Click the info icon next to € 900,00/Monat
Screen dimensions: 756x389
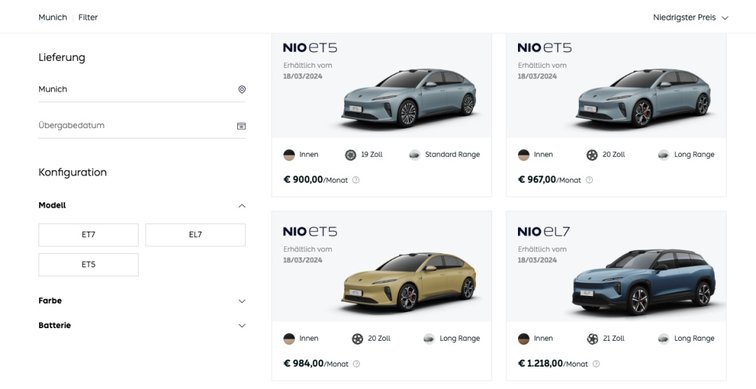356,180
